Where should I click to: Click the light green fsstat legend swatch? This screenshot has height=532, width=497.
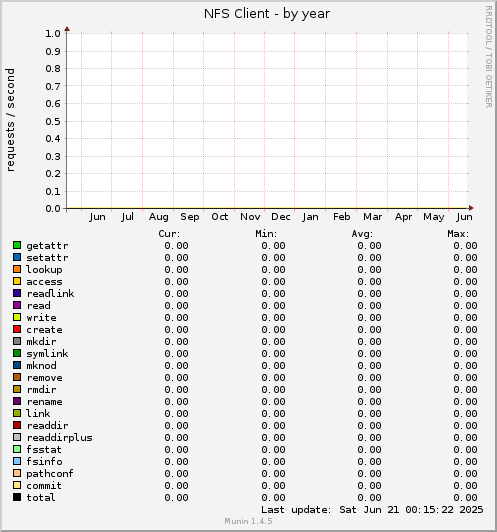tap(17, 449)
